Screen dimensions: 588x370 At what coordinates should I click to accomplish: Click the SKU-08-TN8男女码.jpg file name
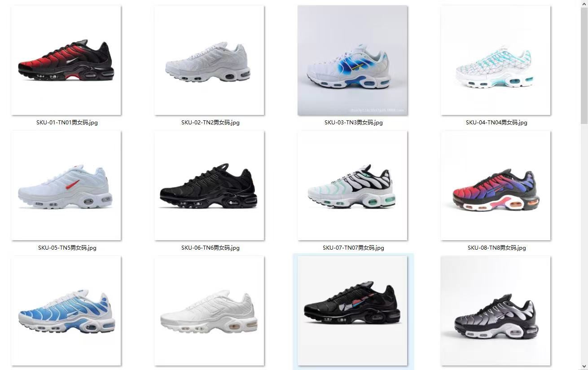(496, 247)
